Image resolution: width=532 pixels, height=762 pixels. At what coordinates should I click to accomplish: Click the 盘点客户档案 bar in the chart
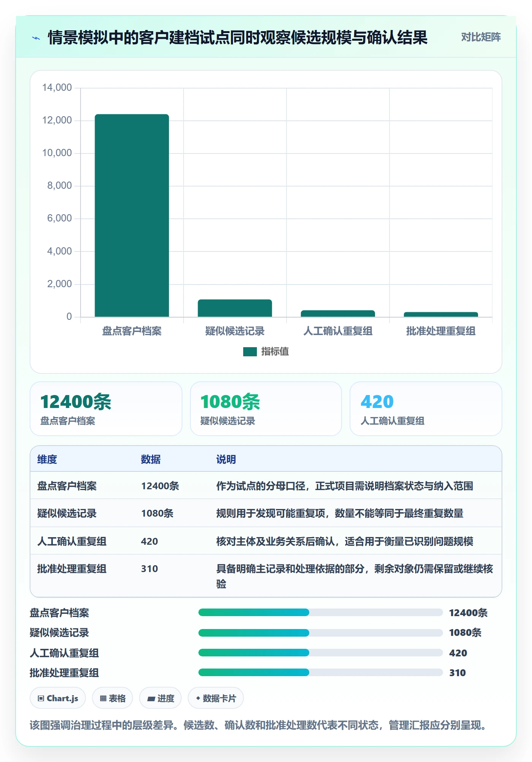(132, 215)
